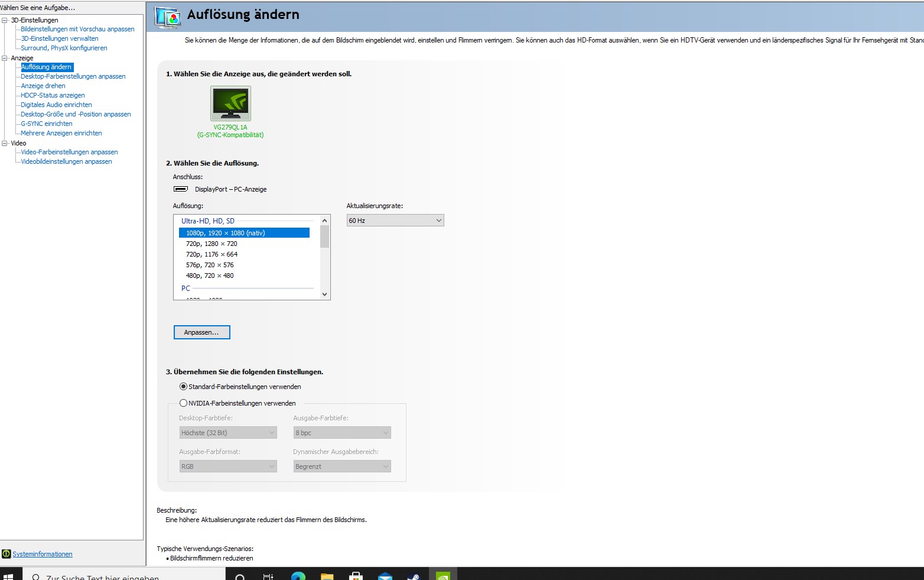Select resolution 576p, 720 × 576
The width and height of the screenshot is (924, 580).
pos(210,265)
